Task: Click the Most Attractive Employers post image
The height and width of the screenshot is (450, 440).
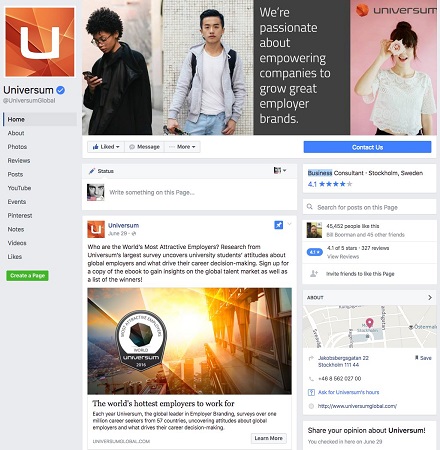Action: coord(189,341)
